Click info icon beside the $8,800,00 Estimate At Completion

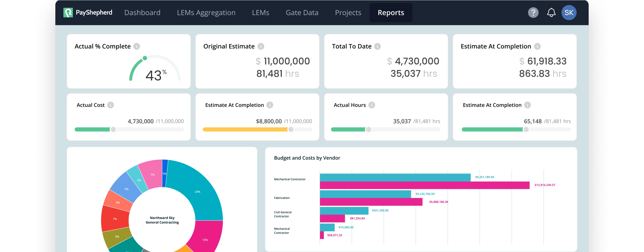point(270,105)
